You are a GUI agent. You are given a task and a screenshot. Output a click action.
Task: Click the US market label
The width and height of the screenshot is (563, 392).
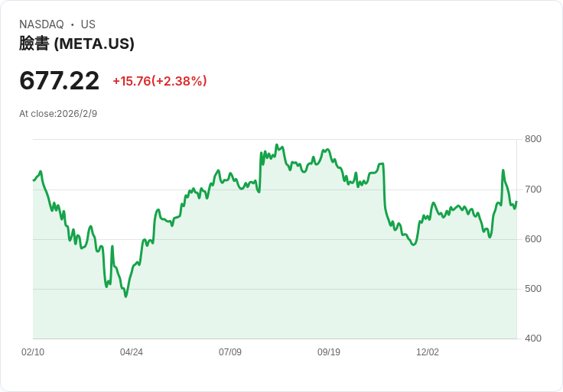pos(88,24)
